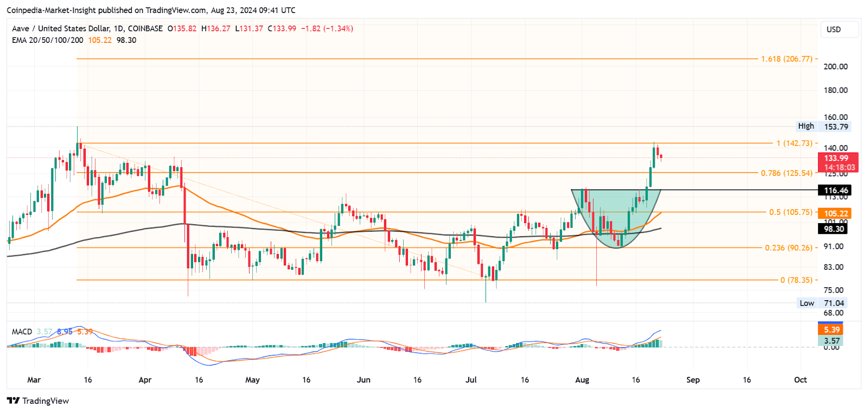Click the 0 (78.35) Fibonacci label
This screenshot has height=412, width=868.
coord(796,280)
